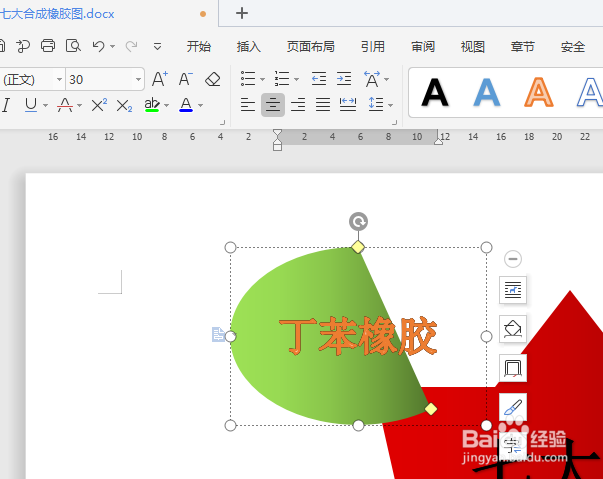This screenshot has width=603, height=479.
Task: Open the font name dropdown arrow
Action: [59, 80]
